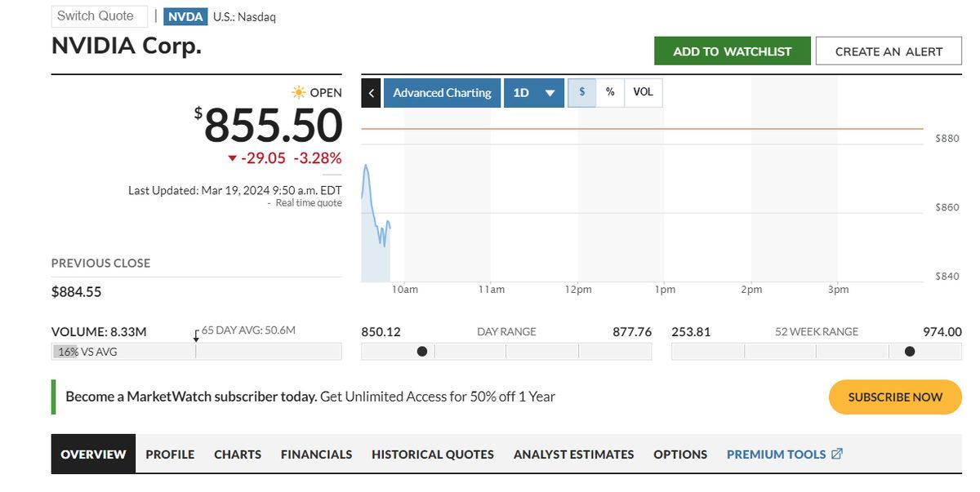
Task: Click the 52 week range position dot
Action: [910, 352]
